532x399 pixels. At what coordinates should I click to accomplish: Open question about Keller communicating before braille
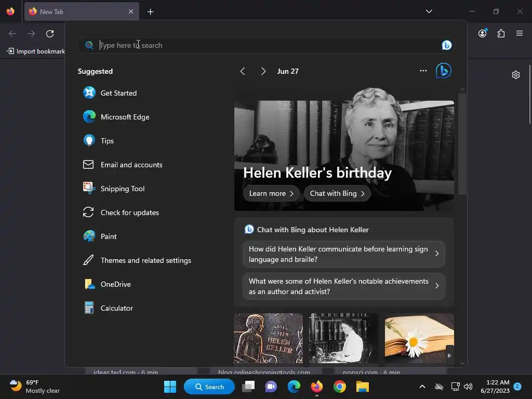pos(344,254)
